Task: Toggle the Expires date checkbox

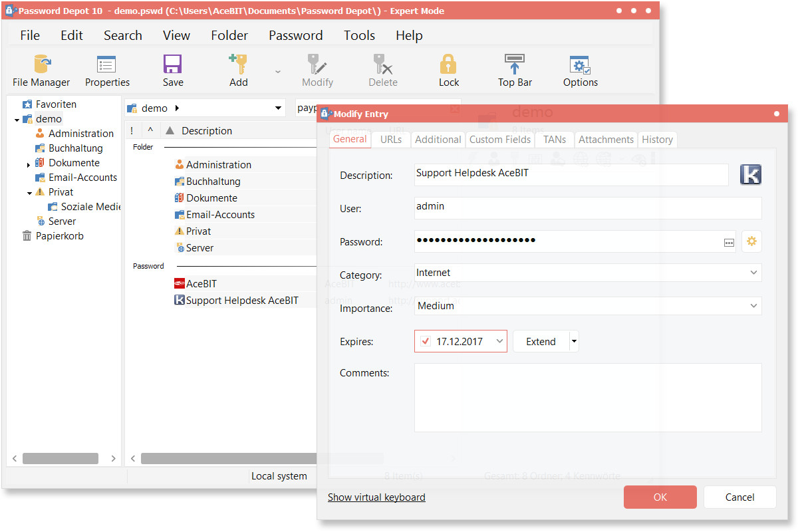Action: click(x=426, y=342)
